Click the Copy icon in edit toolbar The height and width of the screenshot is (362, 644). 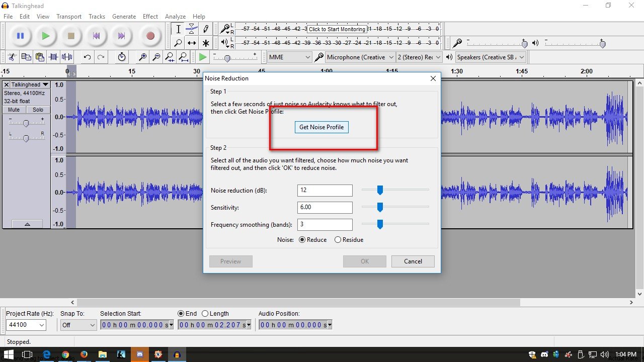pyautogui.click(x=26, y=57)
